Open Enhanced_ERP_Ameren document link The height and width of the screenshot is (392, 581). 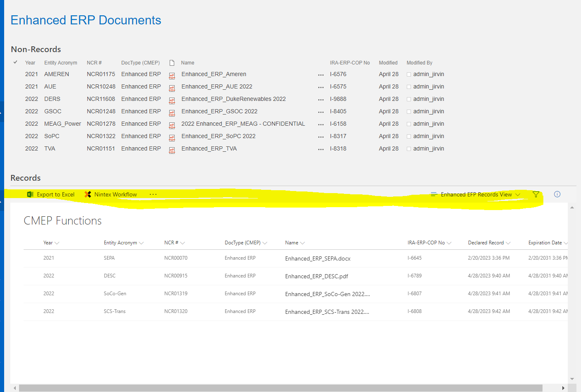coord(214,74)
